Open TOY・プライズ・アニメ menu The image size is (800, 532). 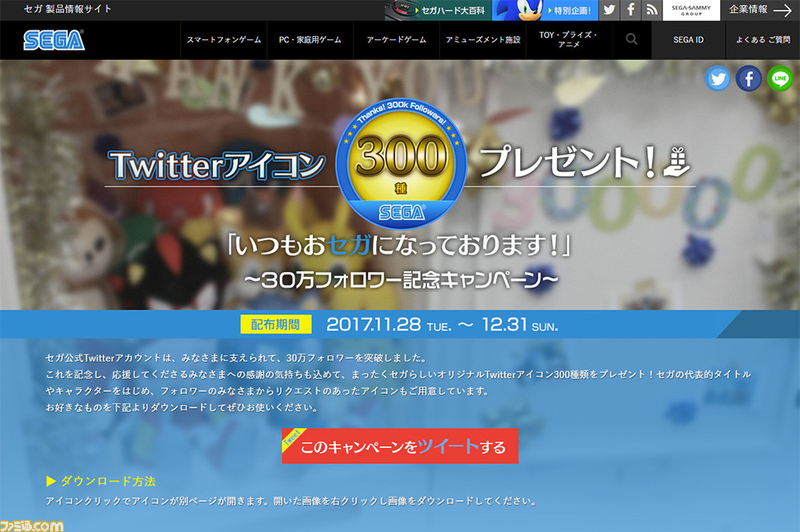pyautogui.click(x=568, y=40)
